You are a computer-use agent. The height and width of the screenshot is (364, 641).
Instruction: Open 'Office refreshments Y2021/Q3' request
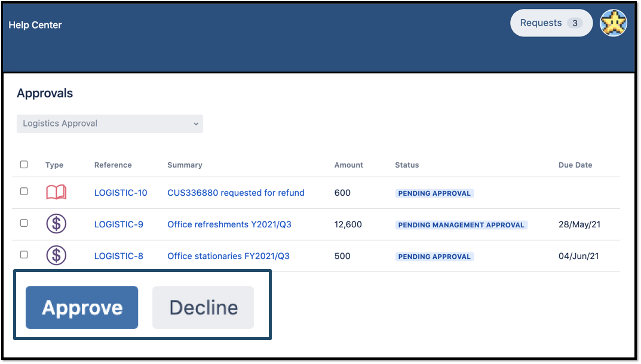point(229,224)
